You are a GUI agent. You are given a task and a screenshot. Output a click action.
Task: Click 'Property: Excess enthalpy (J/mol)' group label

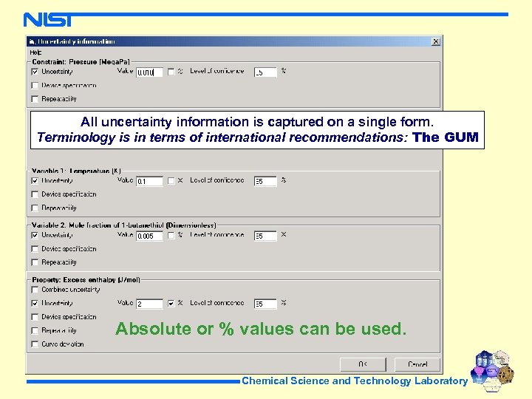click(x=86, y=280)
